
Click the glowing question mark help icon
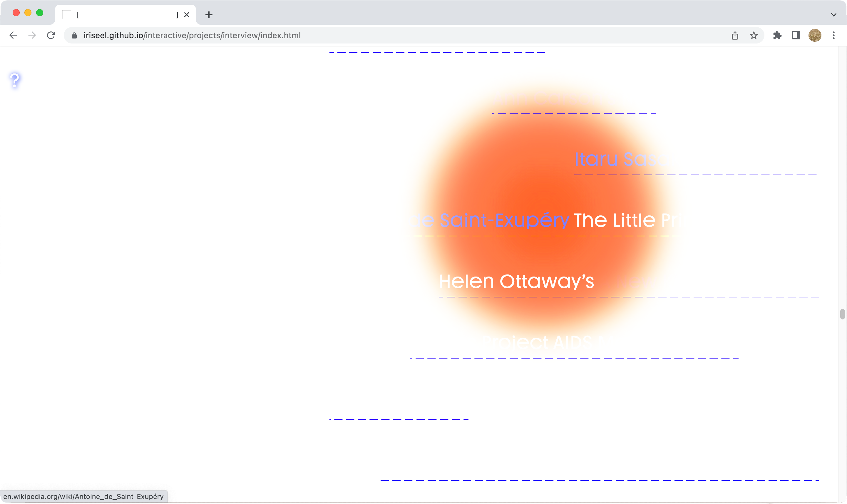15,80
